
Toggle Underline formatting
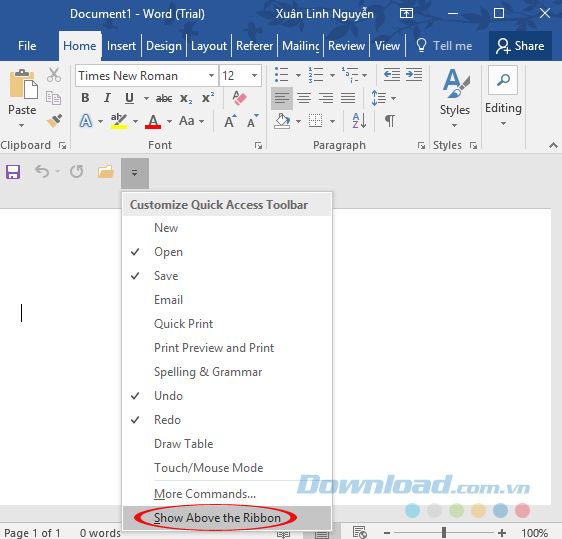(x=129, y=98)
